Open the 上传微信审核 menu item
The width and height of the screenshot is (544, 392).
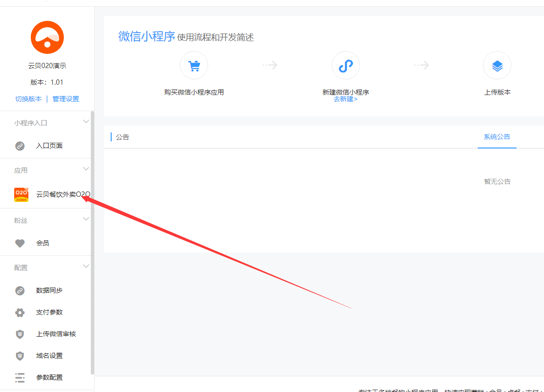(56, 334)
